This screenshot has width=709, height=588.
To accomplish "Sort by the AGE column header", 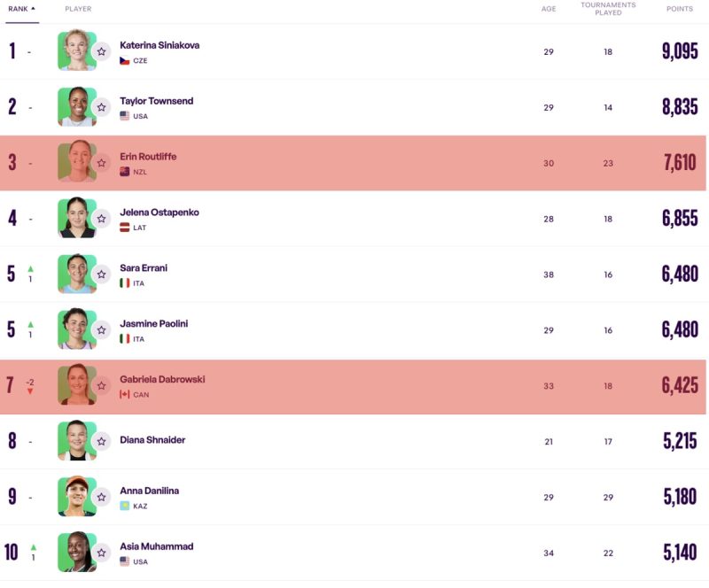I will pyautogui.click(x=549, y=9).
